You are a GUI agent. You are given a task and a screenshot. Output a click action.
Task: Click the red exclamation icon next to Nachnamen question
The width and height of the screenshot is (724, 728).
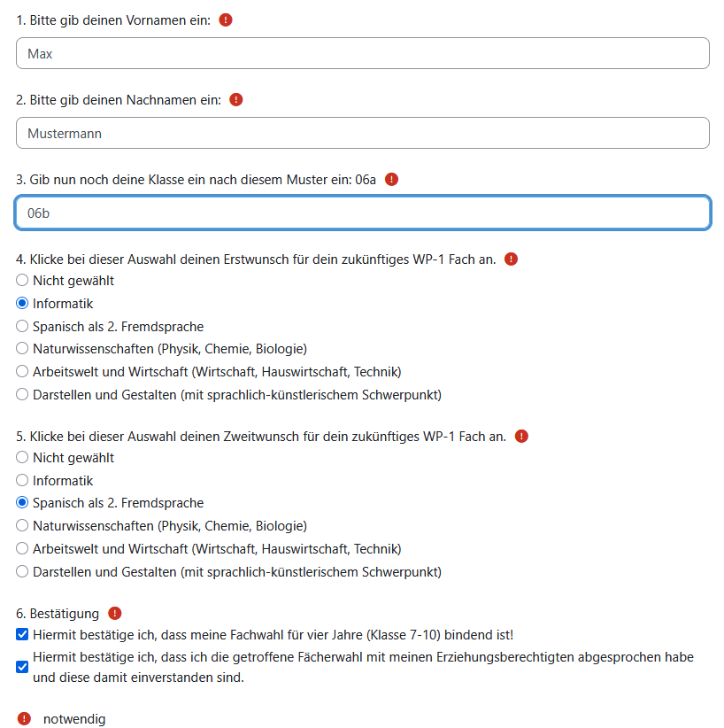235,99
